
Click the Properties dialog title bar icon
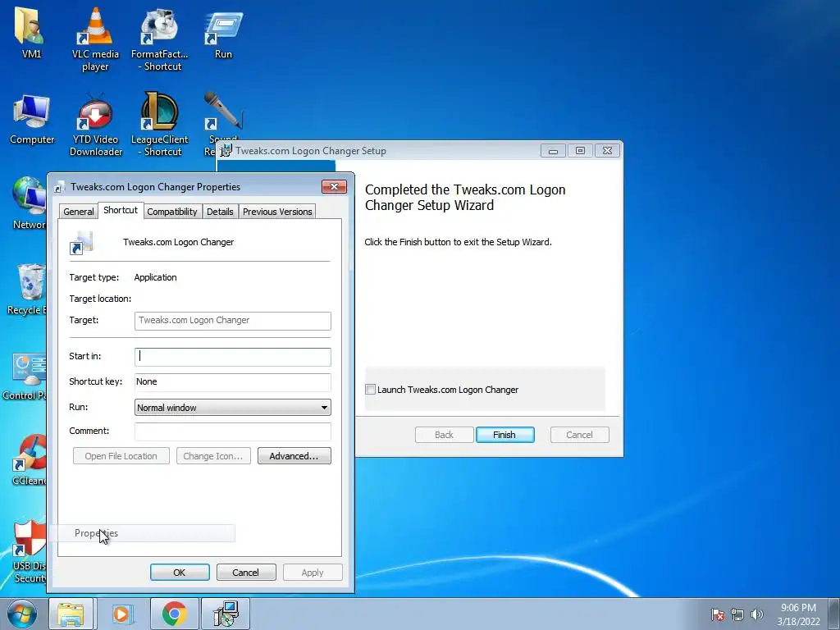click(59, 187)
